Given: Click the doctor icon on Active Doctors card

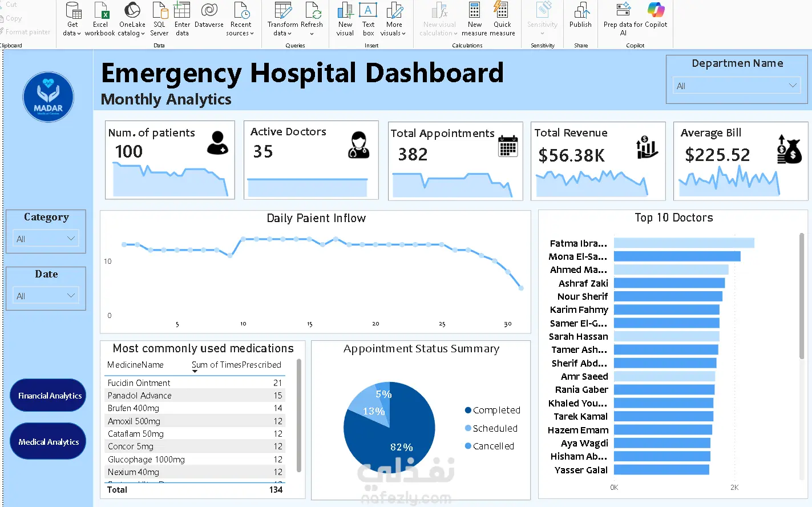Looking at the screenshot, I should point(359,145).
